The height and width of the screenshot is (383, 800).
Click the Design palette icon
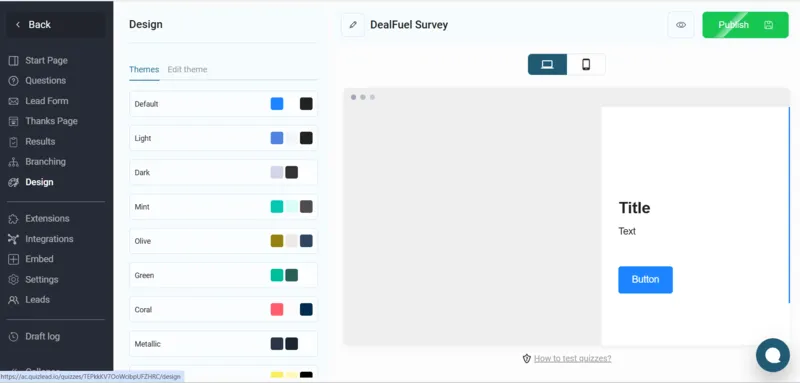pyautogui.click(x=14, y=183)
